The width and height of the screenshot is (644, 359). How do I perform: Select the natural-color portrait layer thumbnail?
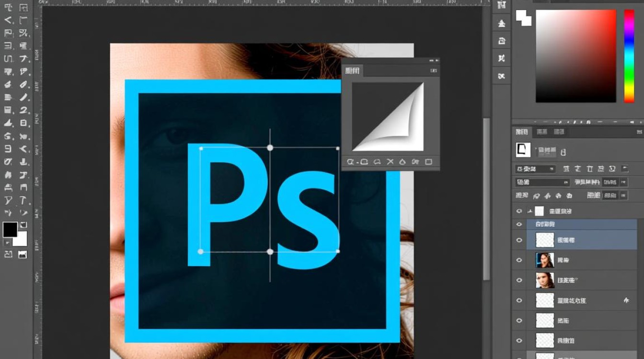pos(545,280)
